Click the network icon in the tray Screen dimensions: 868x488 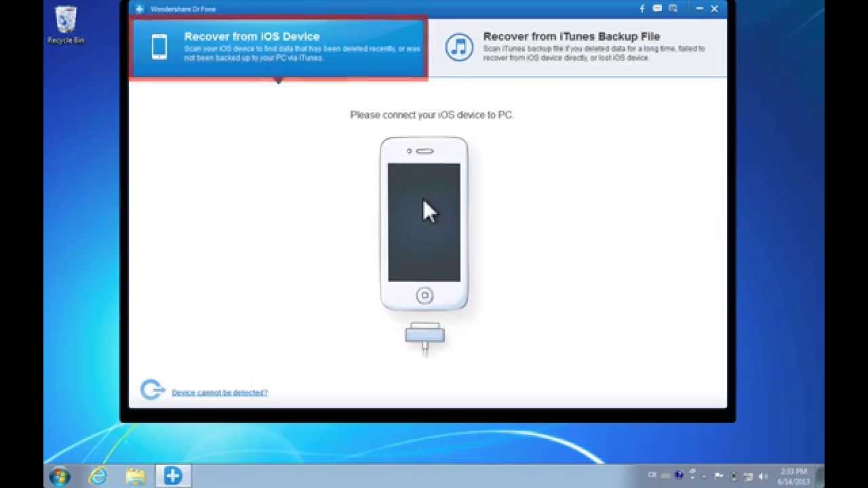748,476
